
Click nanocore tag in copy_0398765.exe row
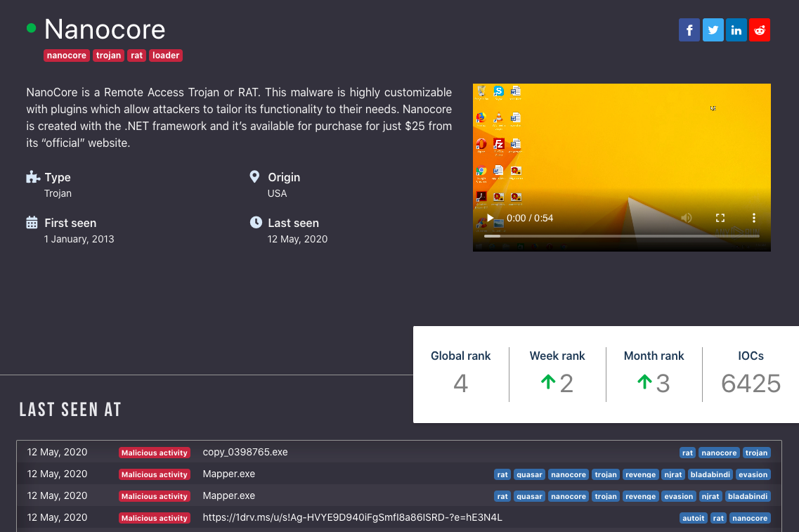coord(719,453)
